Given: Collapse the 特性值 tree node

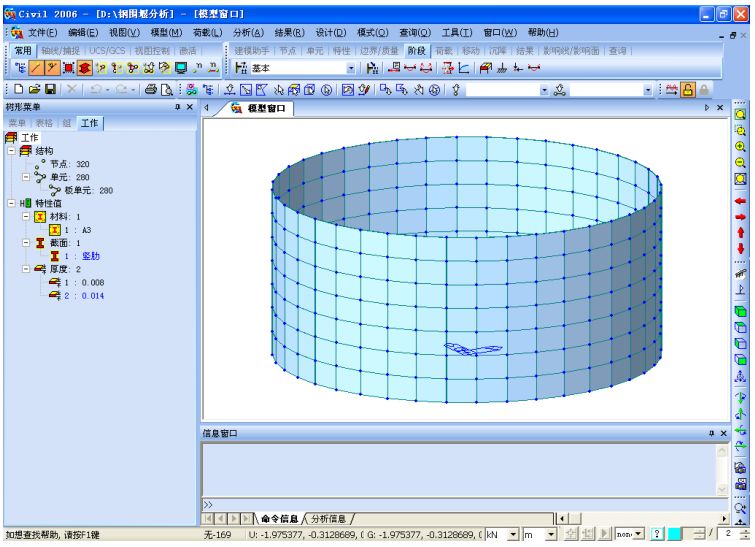Looking at the screenshot, I should click(x=12, y=203).
